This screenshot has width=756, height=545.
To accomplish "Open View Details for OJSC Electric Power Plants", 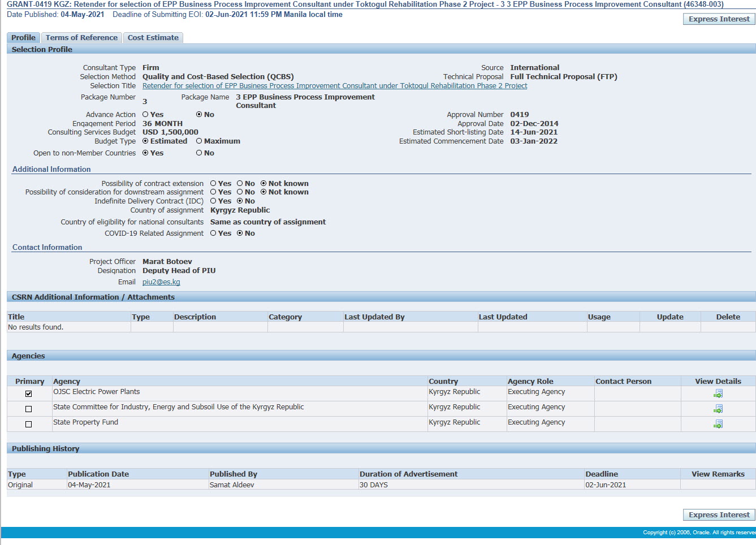I will [x=718, y=393].
